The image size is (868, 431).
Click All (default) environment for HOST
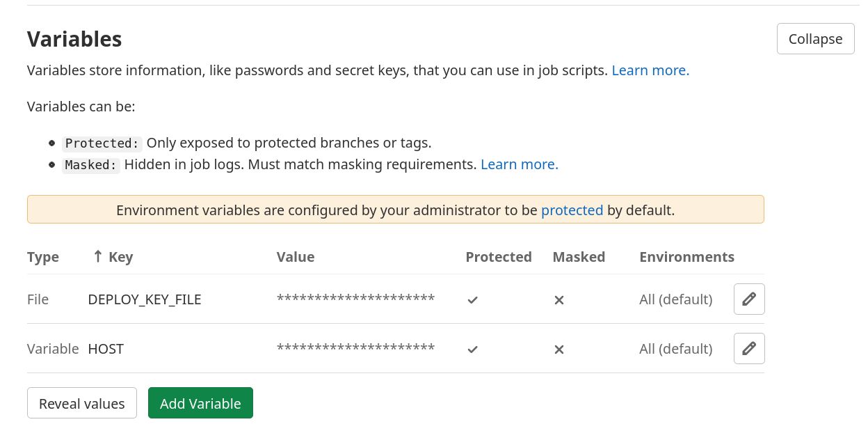(675, 349)
